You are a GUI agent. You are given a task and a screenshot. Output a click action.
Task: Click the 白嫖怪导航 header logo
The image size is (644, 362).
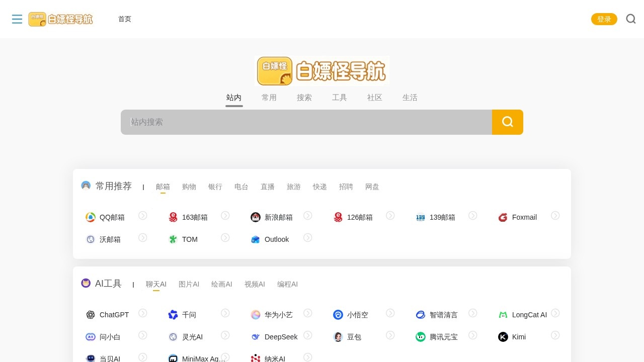tap(61, 19)
